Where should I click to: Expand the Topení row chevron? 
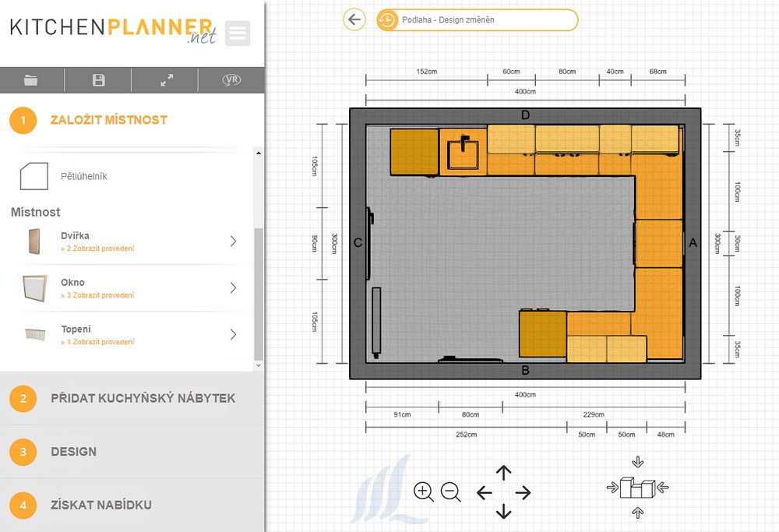click(233, 334)
